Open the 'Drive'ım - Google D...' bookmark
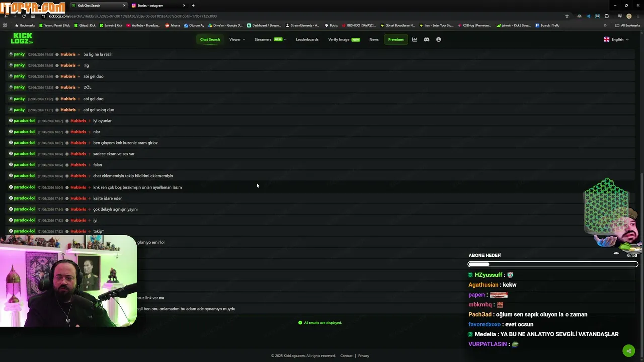Image resolution: width=644 pixels, height=362 pixels. tap(225, 25)
